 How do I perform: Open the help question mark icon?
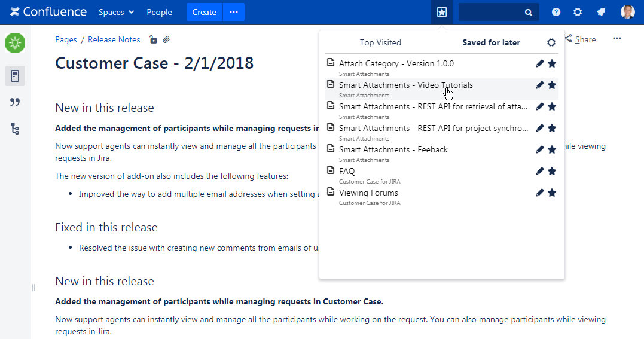[556, 12]
